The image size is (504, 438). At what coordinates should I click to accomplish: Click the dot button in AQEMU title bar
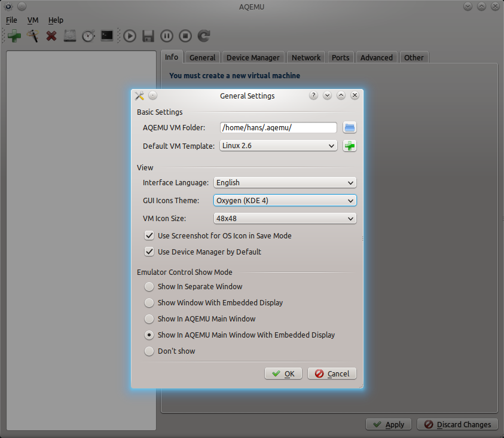(x=22, y=6)
